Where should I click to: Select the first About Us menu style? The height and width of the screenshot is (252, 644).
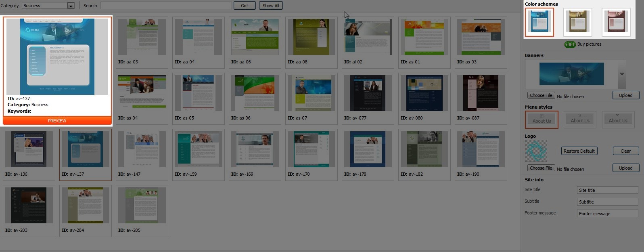tap(542, 120)
